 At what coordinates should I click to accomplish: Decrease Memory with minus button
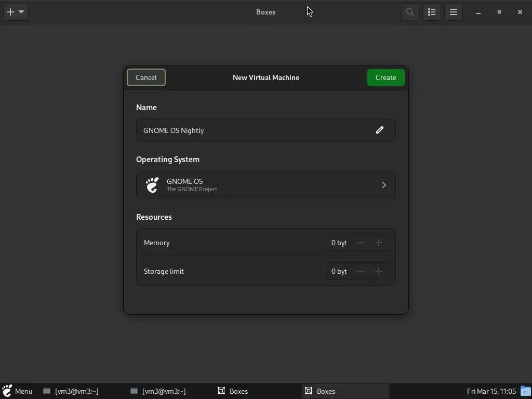click(x=361, y=243)
